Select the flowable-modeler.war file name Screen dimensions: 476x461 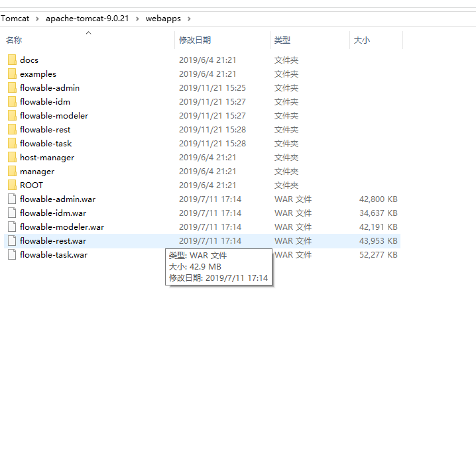pyautogui.click(x=62, y=227)
